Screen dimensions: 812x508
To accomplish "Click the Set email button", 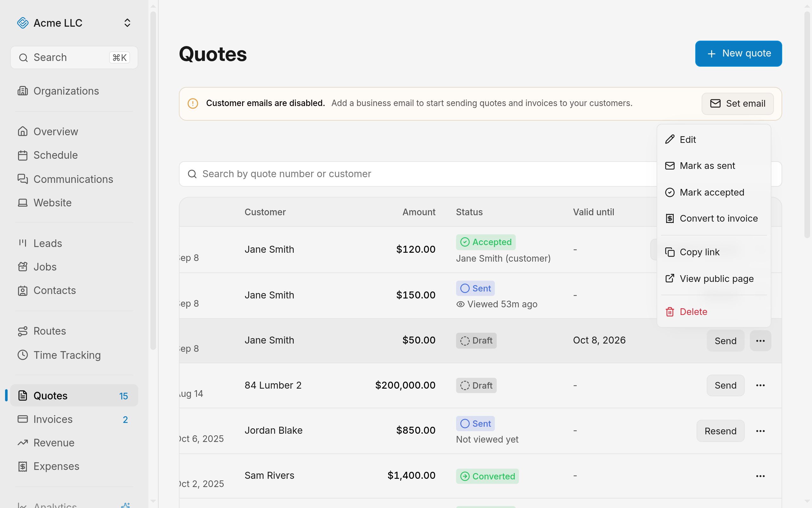I will pos(737,104).
